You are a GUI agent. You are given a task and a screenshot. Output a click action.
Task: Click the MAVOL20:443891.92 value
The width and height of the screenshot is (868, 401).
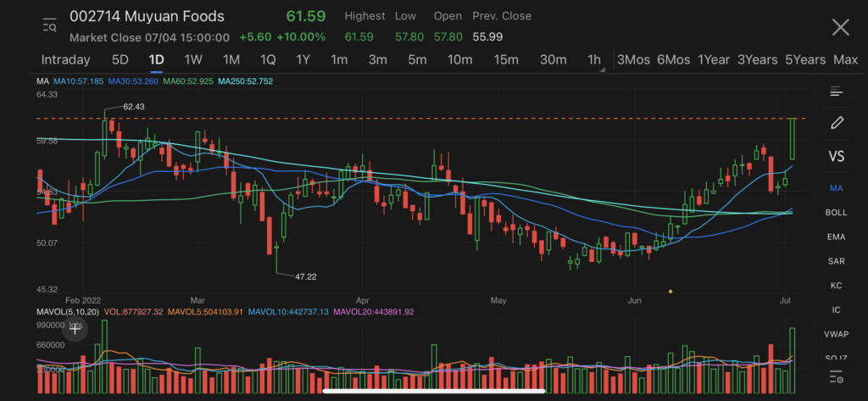373,312
